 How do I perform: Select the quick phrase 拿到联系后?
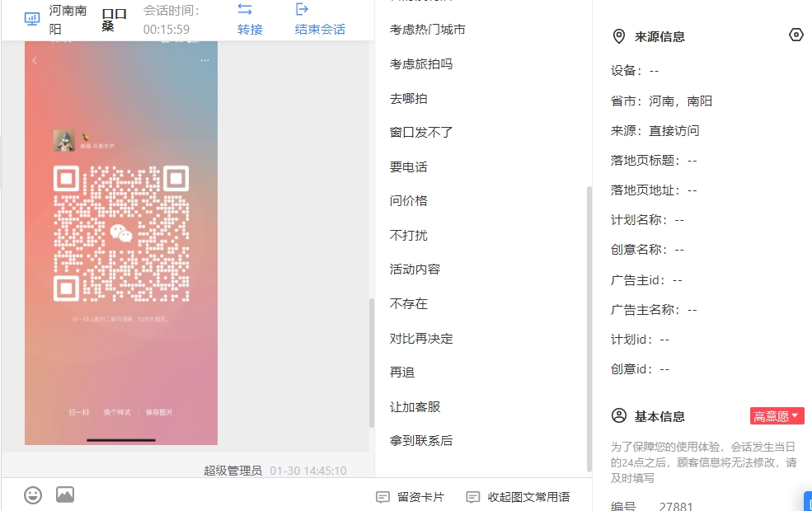[421, 441]
